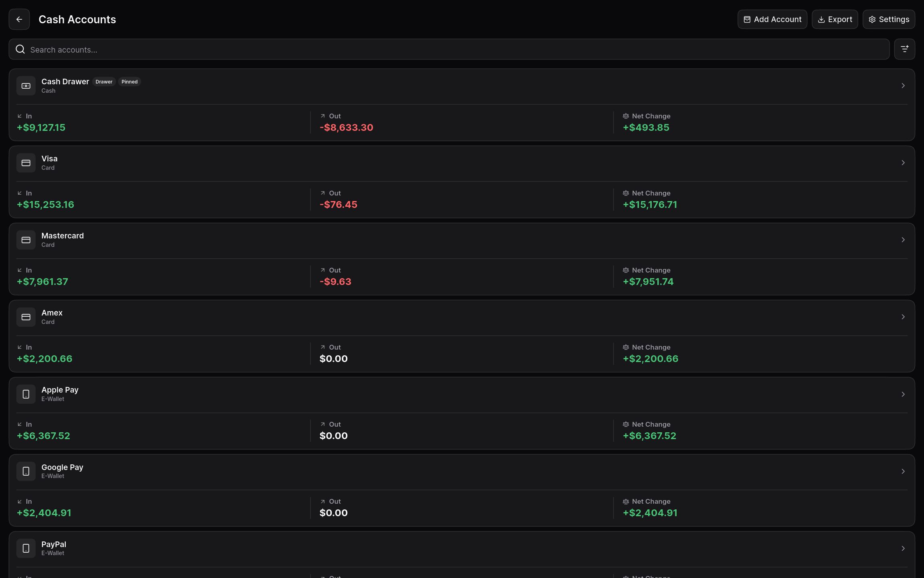The width and height of the screenshot is (924, 578).
Task: Click Apple Pay's +$6,367.52 In amount
Action: 43,436
